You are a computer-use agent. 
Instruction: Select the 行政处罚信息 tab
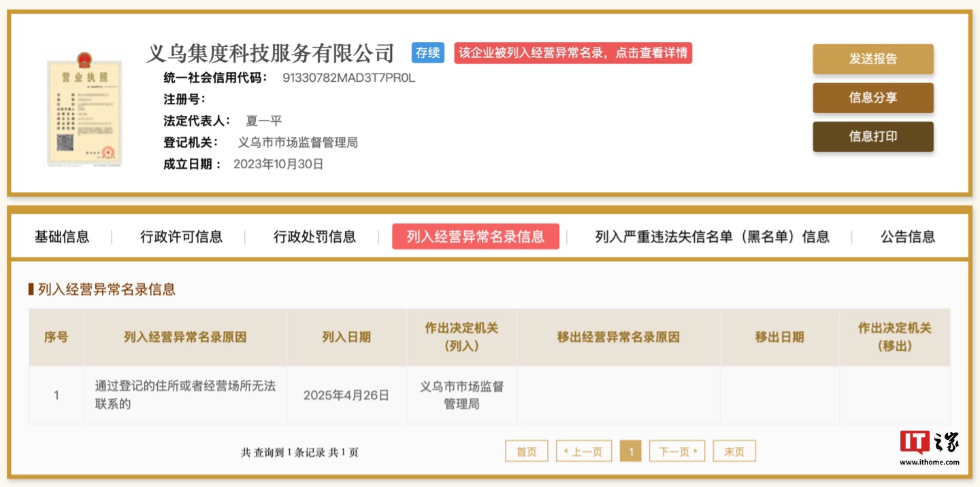(314, 237)
